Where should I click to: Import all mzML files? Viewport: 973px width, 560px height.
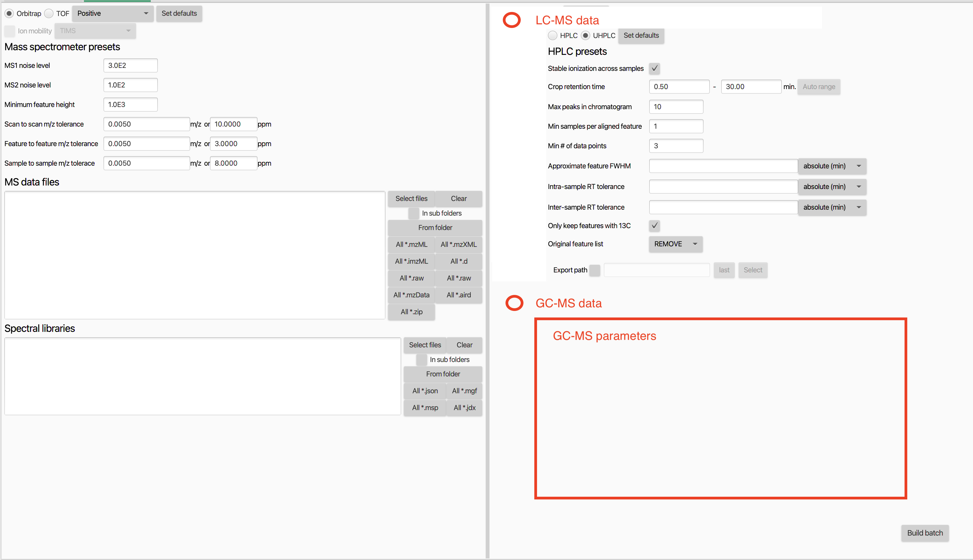pos(411,244)
